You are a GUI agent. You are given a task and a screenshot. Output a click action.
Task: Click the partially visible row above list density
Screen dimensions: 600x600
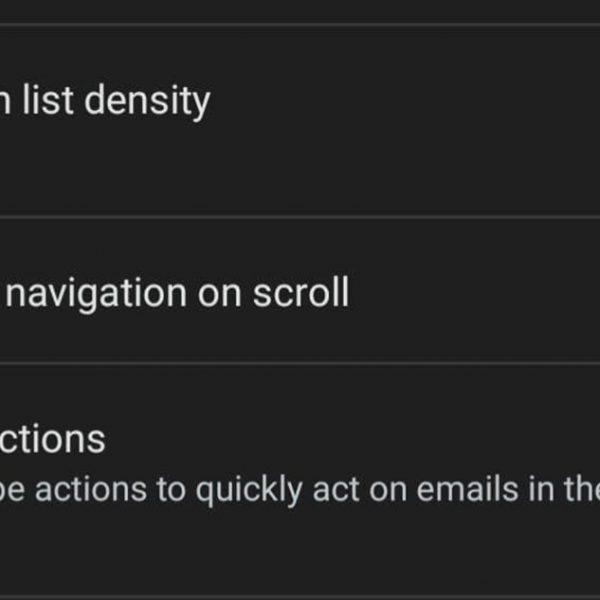(x=300, y=11)
